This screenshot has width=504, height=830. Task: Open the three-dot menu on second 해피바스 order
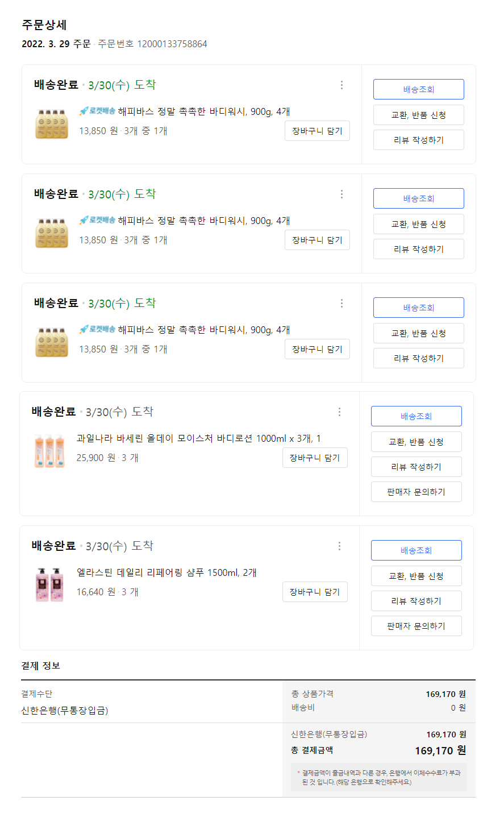341,194
